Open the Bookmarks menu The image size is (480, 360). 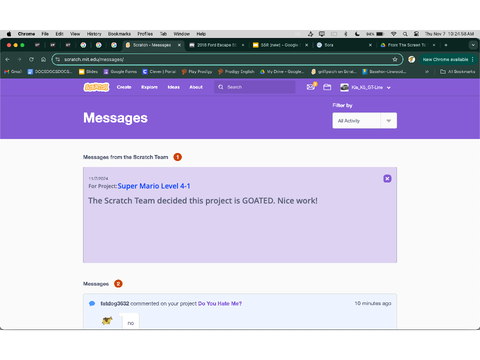[x=119, y=34]
